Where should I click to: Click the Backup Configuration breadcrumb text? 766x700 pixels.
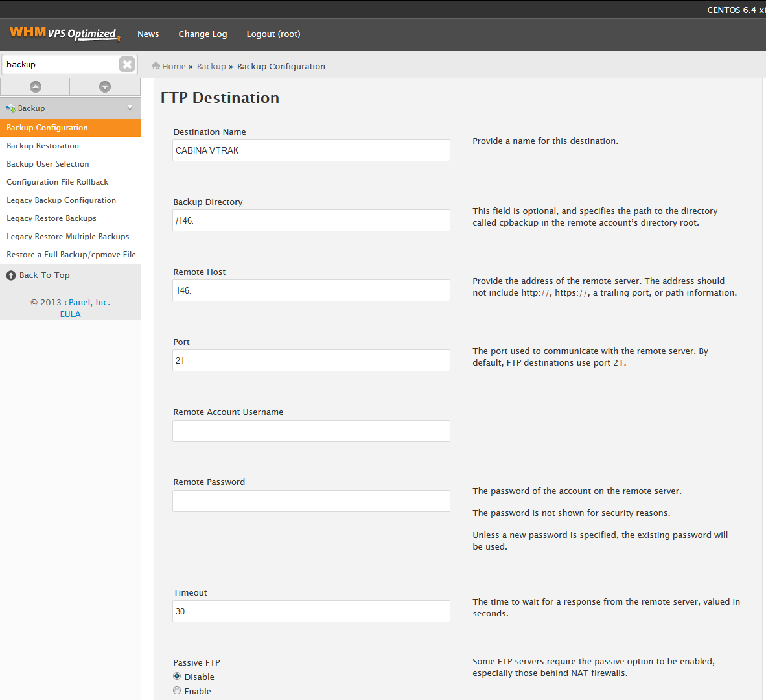click(281, 66)
